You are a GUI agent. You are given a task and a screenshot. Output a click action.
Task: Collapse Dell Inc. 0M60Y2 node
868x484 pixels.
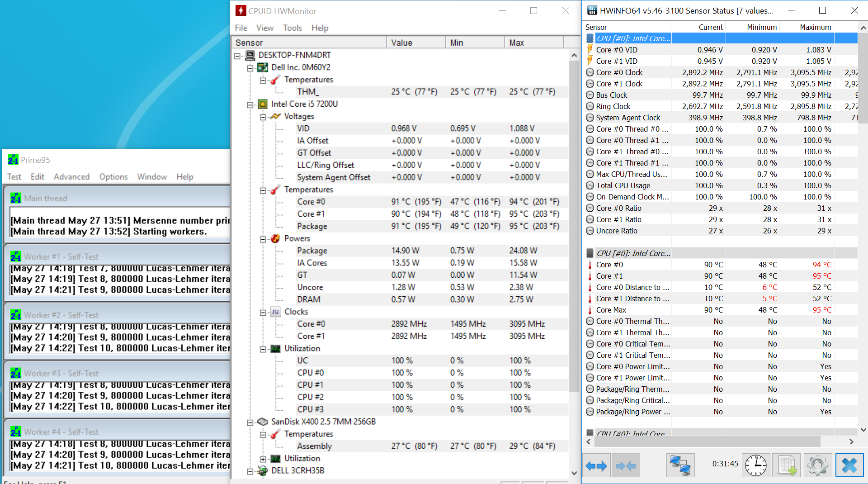[250, 68]
